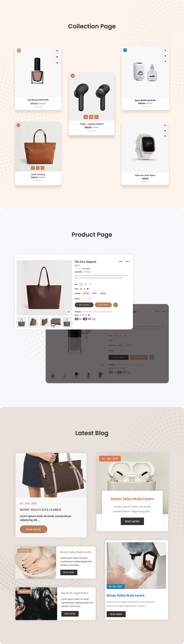Add Fitbit Ionic Smart Watch to cart
The image size is (184, 644).
[x=165, y=125]
